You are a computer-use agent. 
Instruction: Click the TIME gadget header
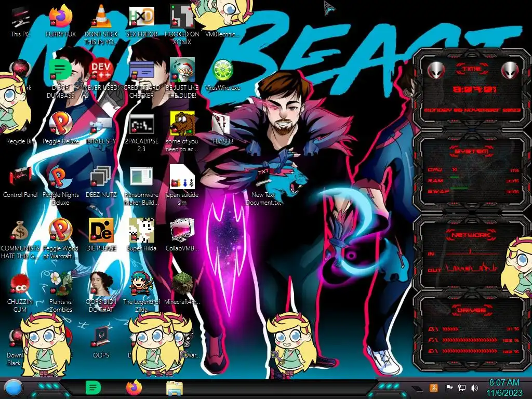(x=471, y=69)
